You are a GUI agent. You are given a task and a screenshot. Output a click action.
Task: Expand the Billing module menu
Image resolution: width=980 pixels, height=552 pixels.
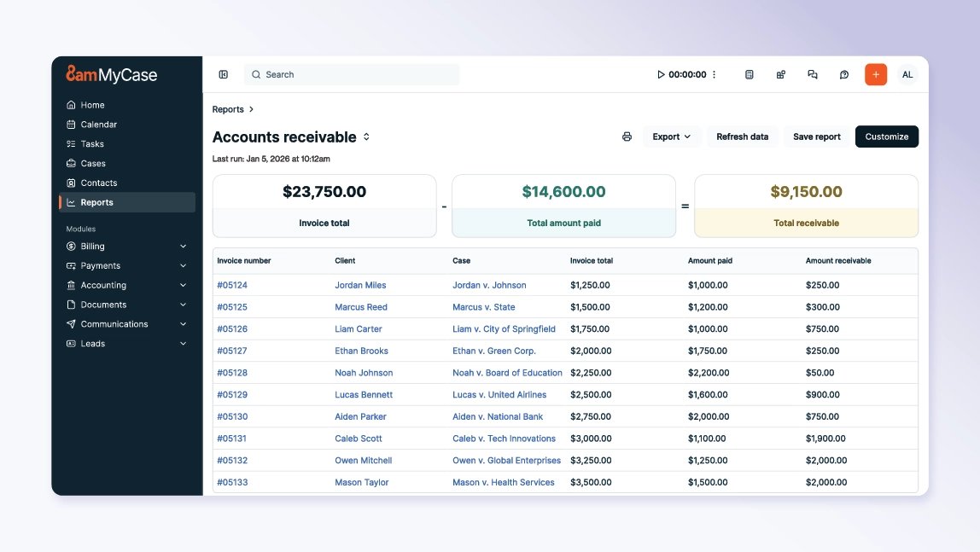point(96,246)
